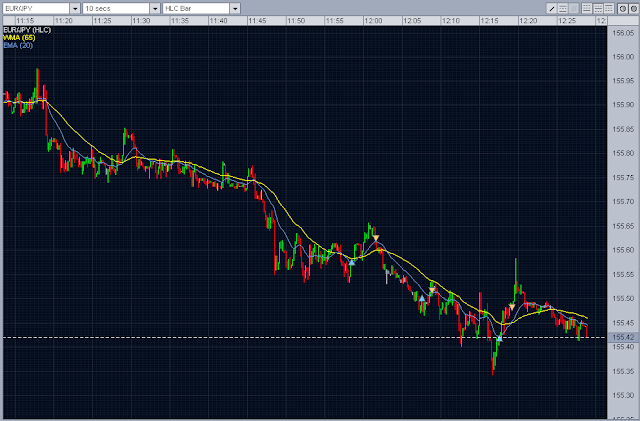This screenshot has height=421, width=640.
Task: Click the 155.45 price axis label
Action: [623, 323]
